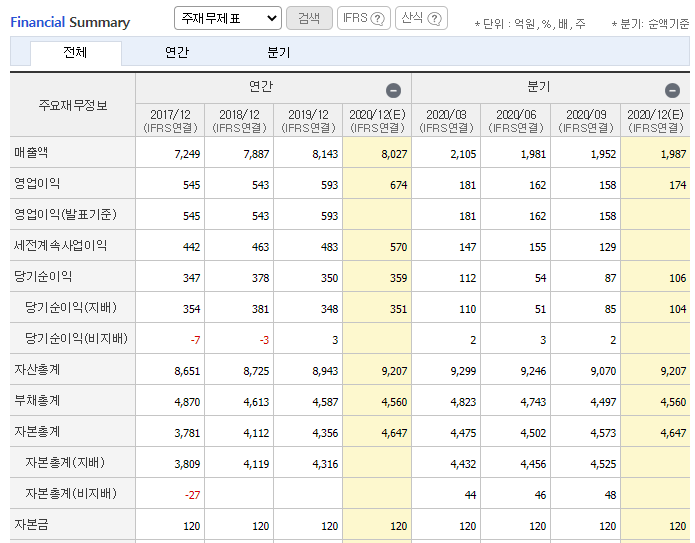Click the 검색 search button
Screen dimensions: 695x543
(309, 18)
